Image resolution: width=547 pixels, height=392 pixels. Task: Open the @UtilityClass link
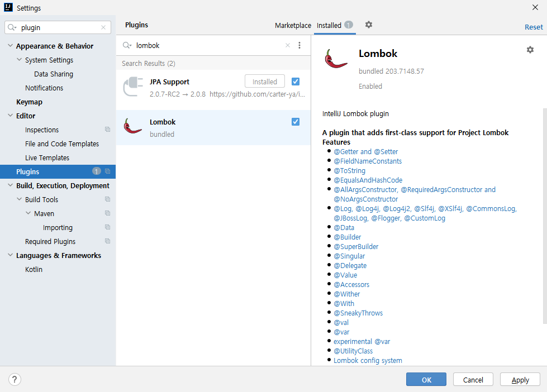tap(353, 351)
